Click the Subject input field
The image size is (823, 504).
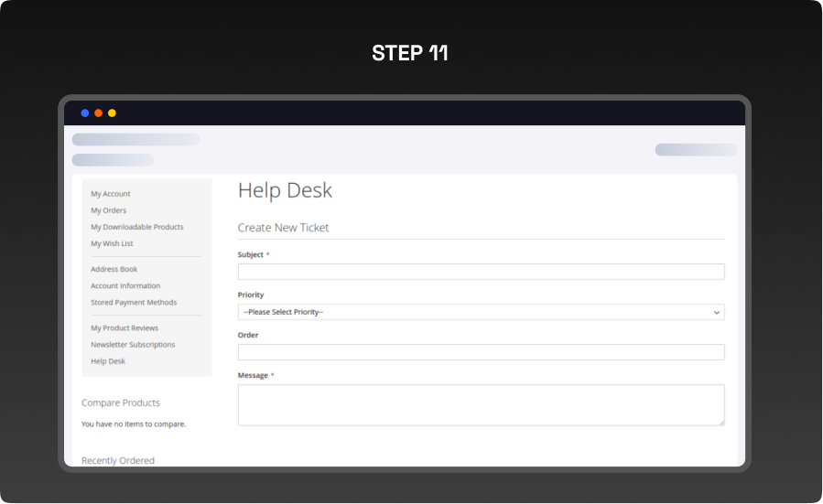point(481,272)
